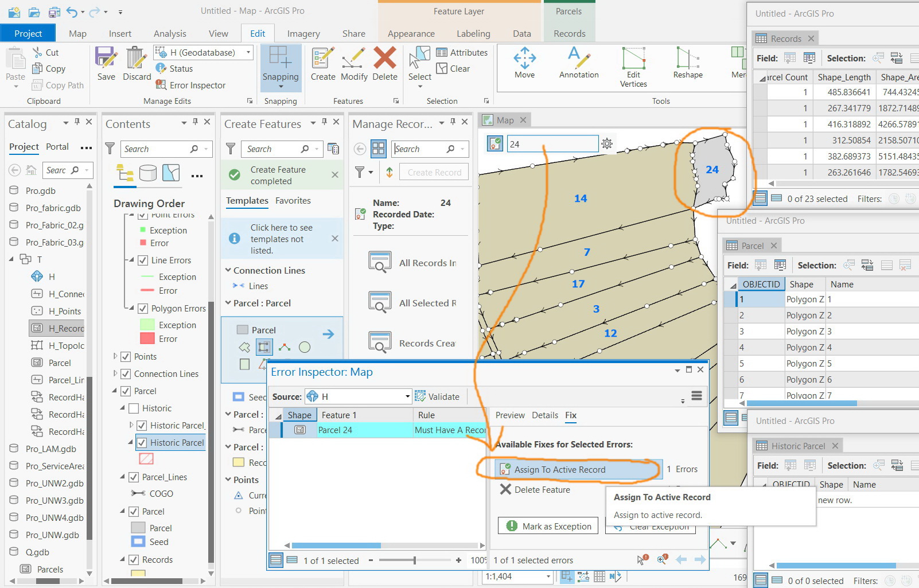
Task: Open the Modify features tool
Action: tap(354, 64)
